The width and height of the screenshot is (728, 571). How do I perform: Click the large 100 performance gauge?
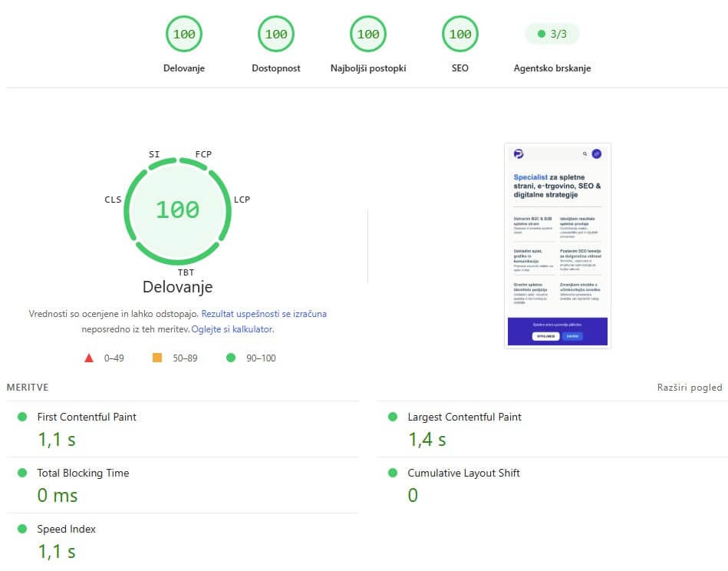[177, 210]
